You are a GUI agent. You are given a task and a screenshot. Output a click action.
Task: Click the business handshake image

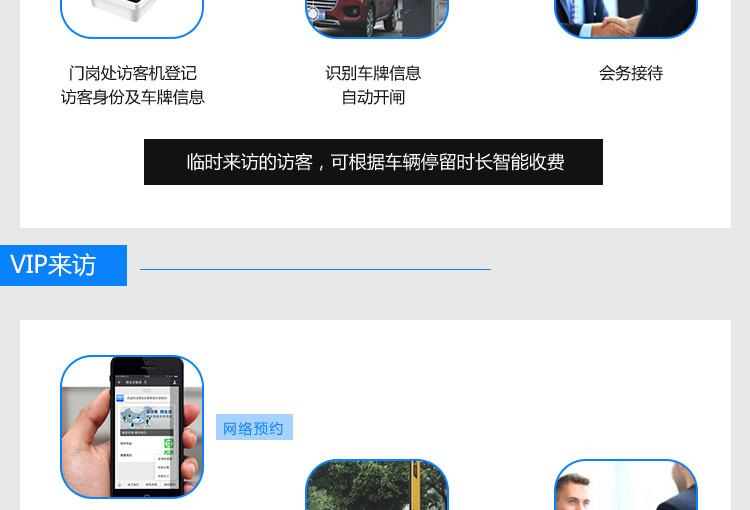tap(625, 16)
